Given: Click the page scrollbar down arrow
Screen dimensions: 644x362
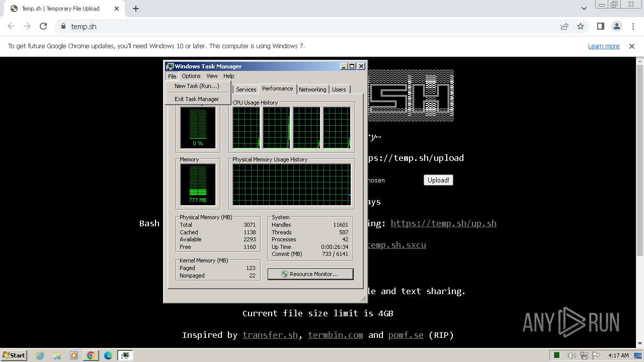Looking at the screenshot, I should click(640, 344).
